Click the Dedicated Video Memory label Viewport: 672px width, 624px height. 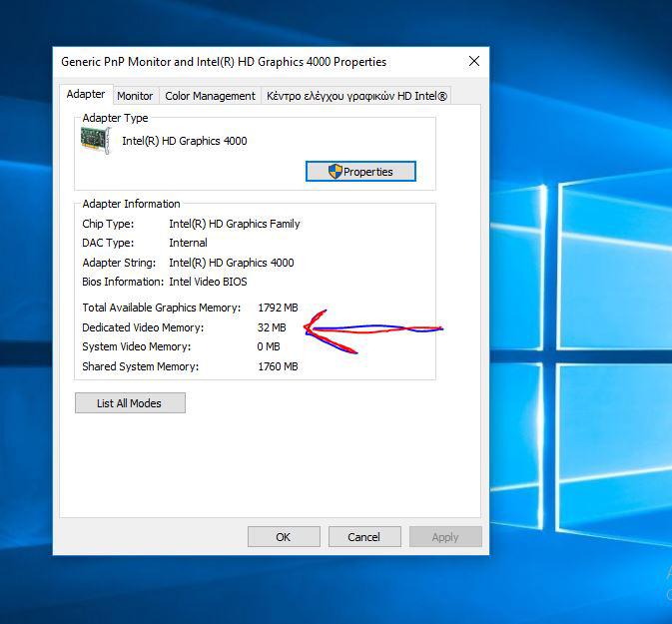(x=143, y=327)
